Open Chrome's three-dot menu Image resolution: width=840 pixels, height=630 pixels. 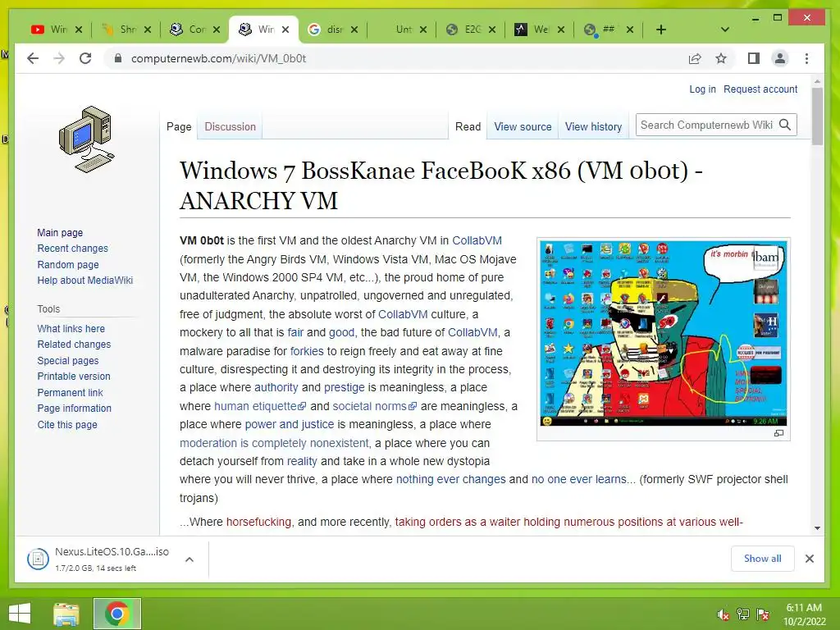point(807,58)
